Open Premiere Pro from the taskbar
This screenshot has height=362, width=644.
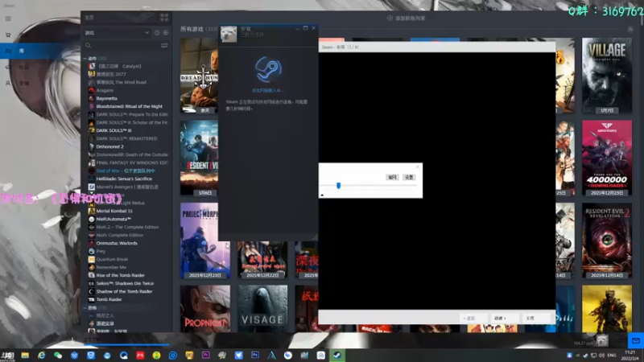point(206,356)
